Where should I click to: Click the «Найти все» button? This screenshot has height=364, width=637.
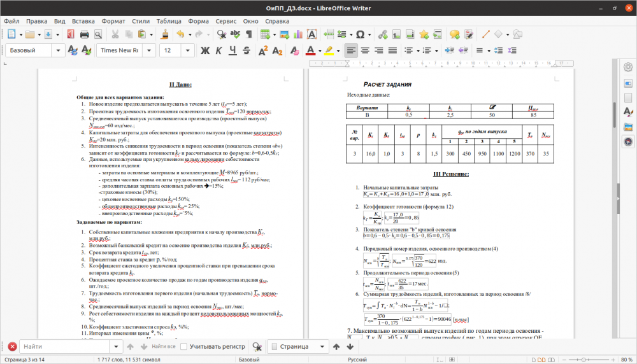[x=164, y=347]
